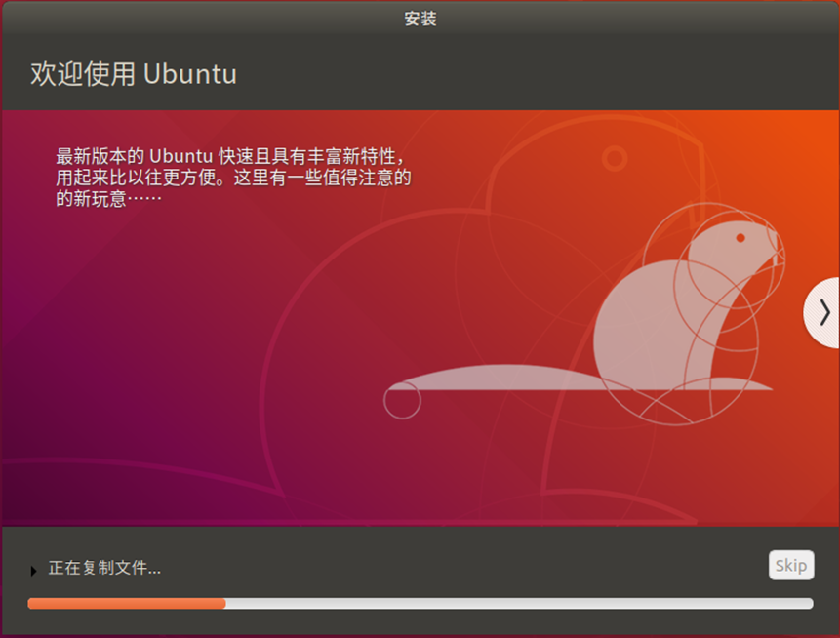Click the beaver's red eye
840x638 pixels.
740,238
